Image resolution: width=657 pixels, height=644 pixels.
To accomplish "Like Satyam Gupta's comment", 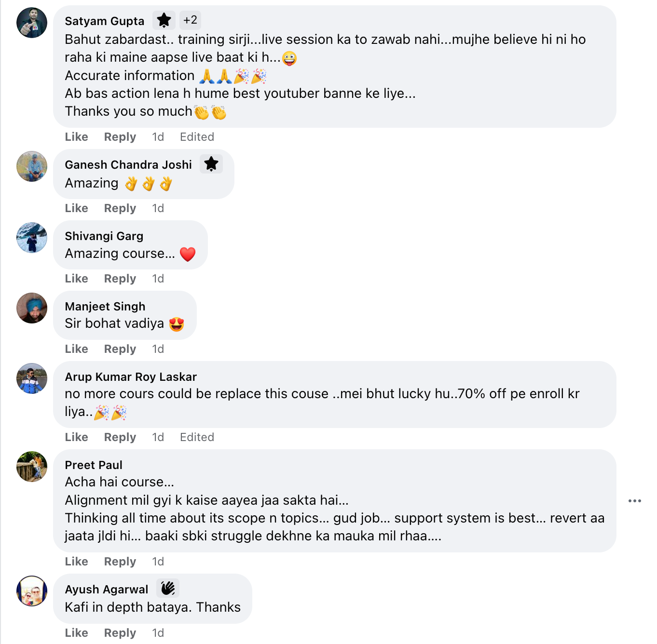I will [76, 137].
